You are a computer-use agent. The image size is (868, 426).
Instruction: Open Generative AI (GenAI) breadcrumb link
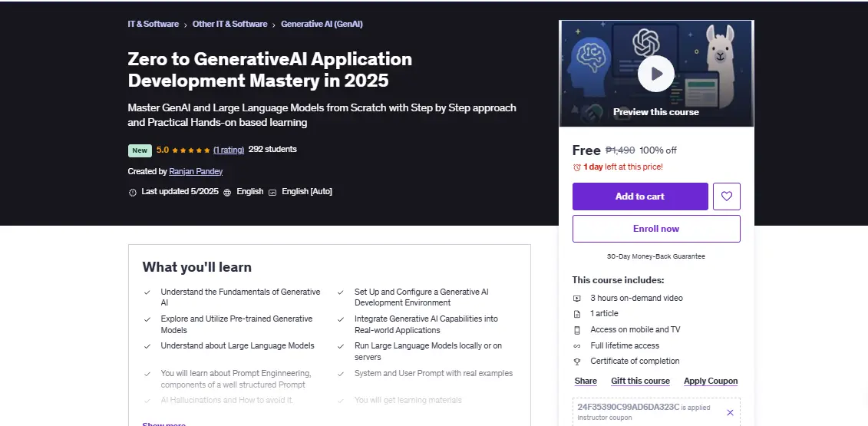[322, 24]
